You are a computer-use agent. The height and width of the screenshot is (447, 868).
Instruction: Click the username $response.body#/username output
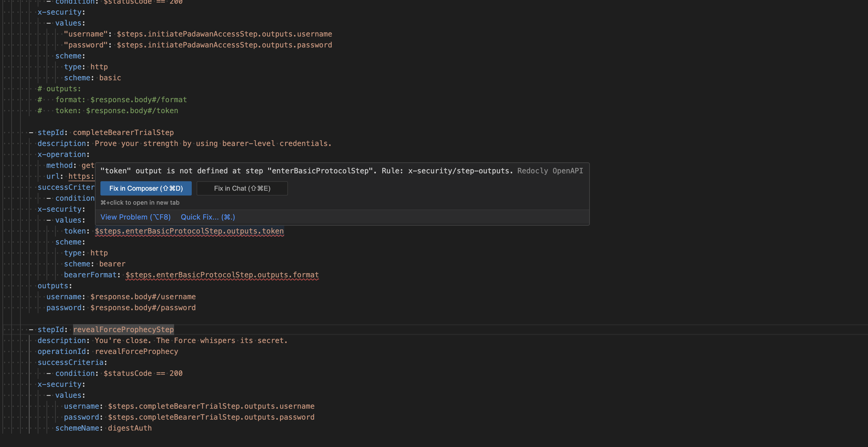[x=143, y=297]
